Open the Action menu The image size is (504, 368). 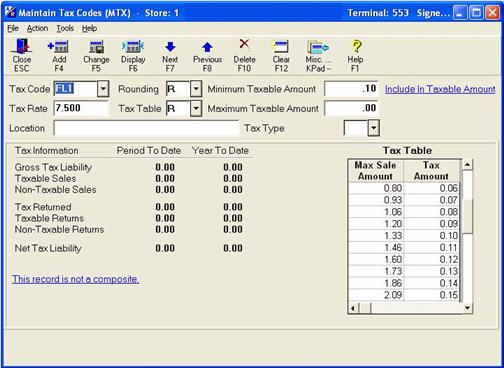point(37,29)
